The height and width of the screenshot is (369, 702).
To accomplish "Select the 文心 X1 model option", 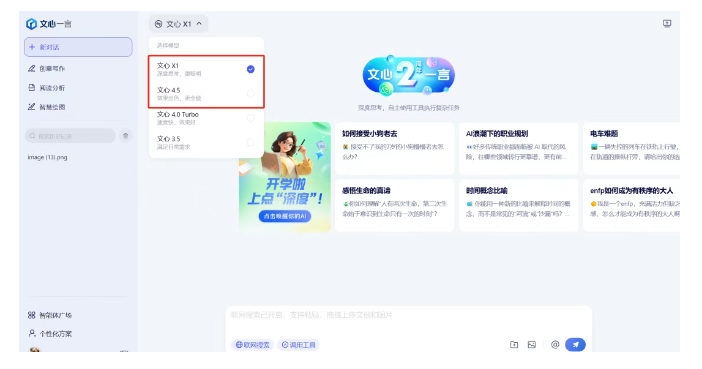I will tap(206, 69).
